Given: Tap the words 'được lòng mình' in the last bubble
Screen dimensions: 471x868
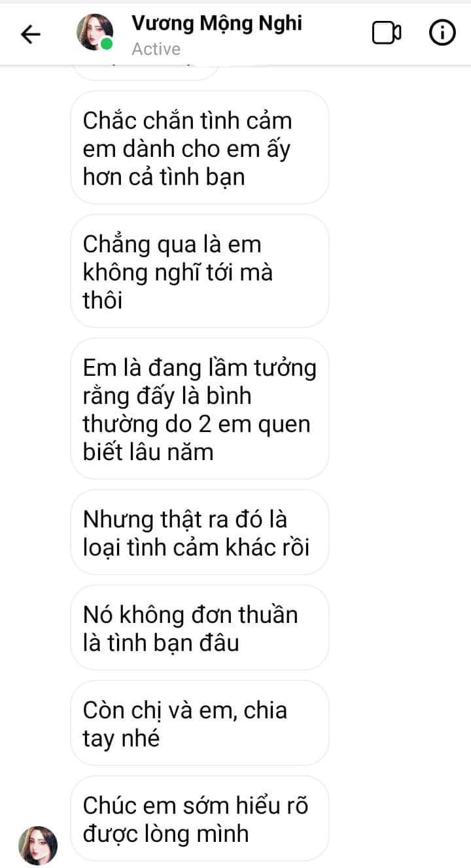Looking at the screenshot, I should pos(166,835).
